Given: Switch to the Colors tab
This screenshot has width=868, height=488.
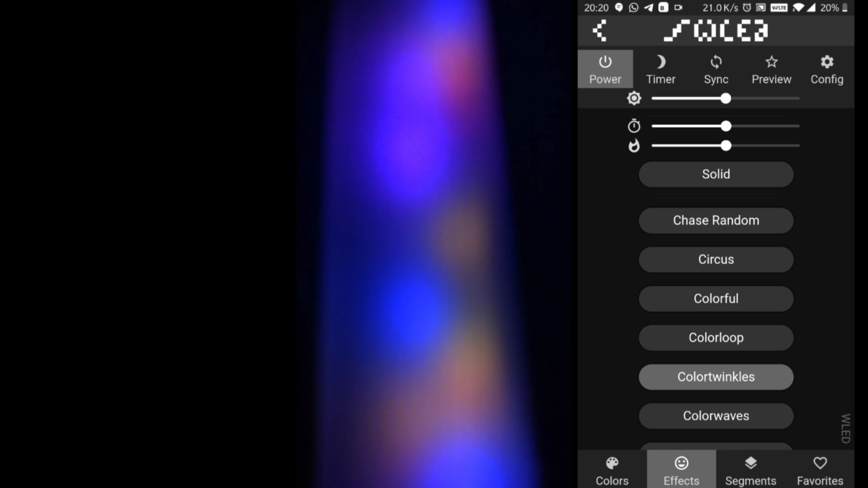Looking at the screenshot, I should click(612, 470).
